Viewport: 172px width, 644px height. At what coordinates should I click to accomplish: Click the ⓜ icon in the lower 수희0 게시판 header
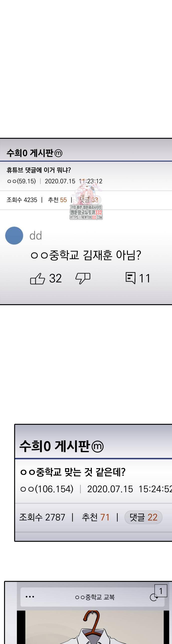pos(97,447)
